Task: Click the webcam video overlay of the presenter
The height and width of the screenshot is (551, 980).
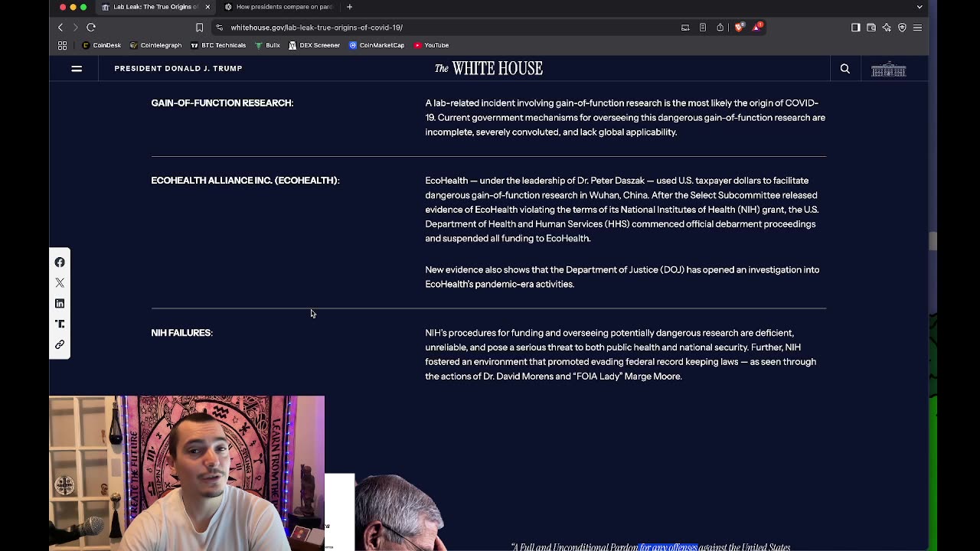Action: (x=187, y=473)
